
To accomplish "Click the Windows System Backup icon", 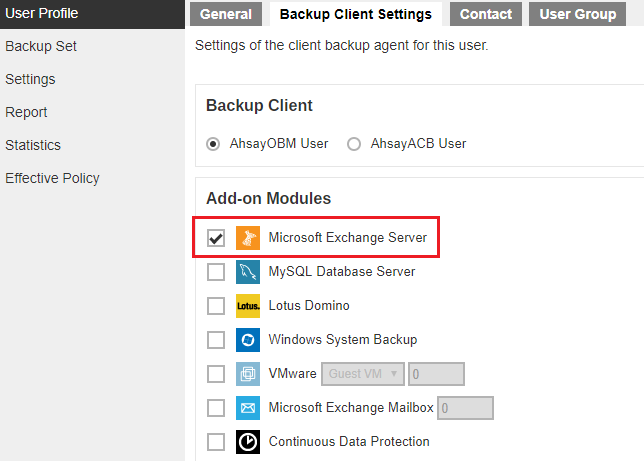I will [248, 340].
